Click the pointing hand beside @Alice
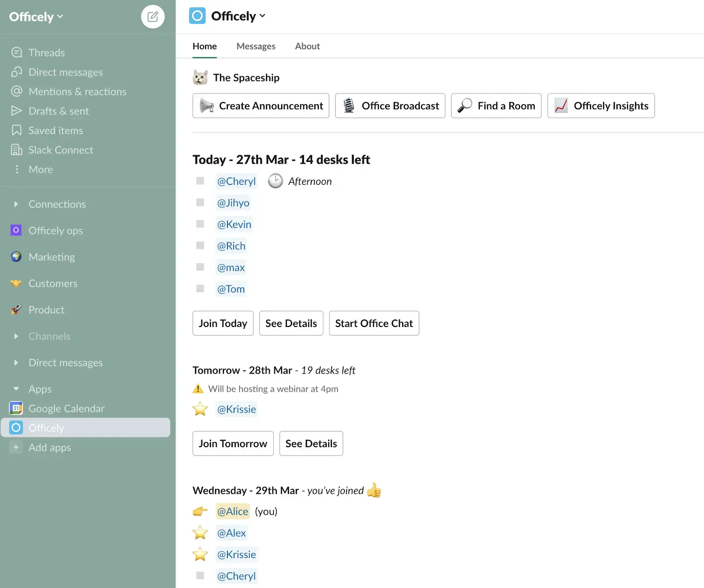Image resolution: width=704 pixels, height=588 pixels. click(200, 511)
